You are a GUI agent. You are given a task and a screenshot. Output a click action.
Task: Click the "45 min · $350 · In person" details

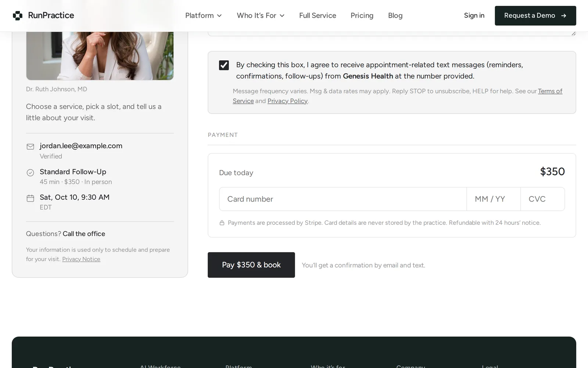[x=76, y=182]
